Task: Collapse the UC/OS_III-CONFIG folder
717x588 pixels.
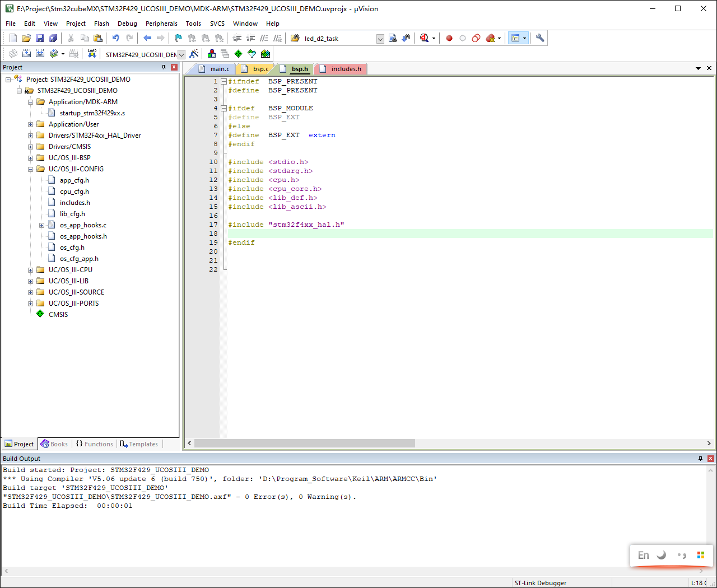Action: (x=31, y=169)
